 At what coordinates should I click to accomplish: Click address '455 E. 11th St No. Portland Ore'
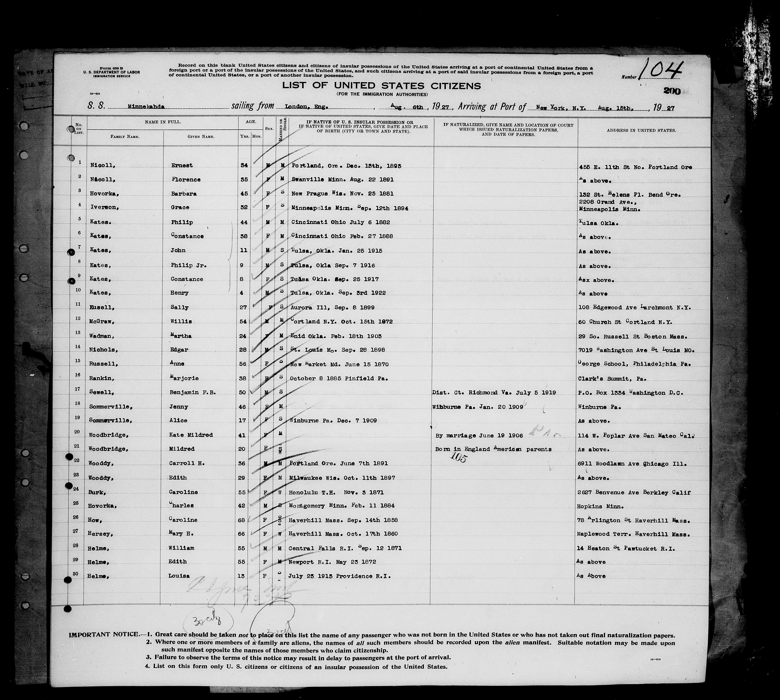pyautogui.click(x=636, y=167)
